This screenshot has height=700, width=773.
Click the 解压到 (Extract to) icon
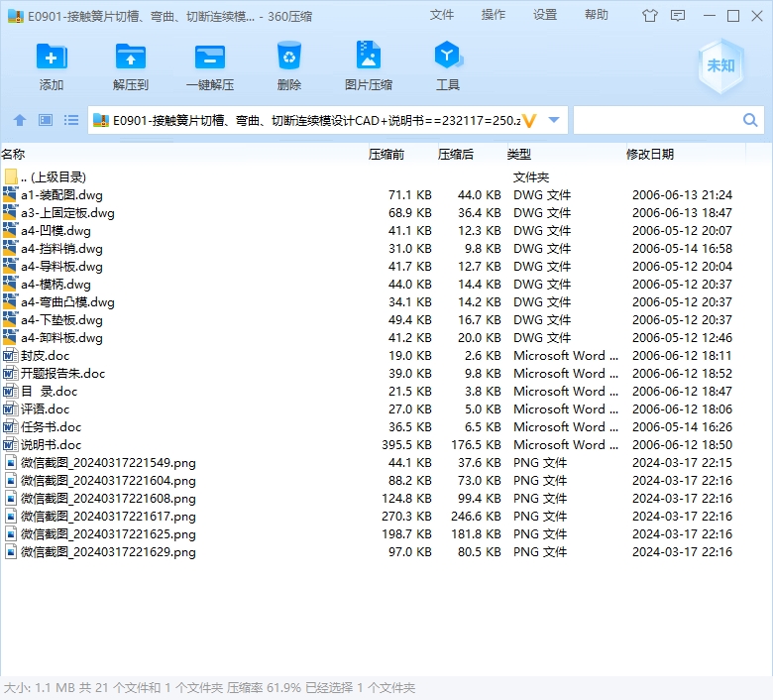coord(131,57)
